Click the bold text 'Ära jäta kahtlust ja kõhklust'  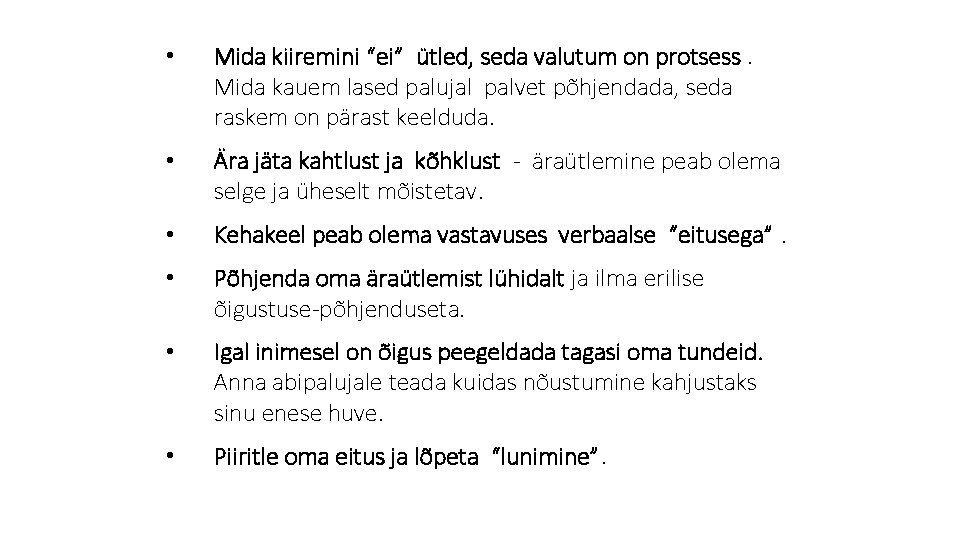357,161
